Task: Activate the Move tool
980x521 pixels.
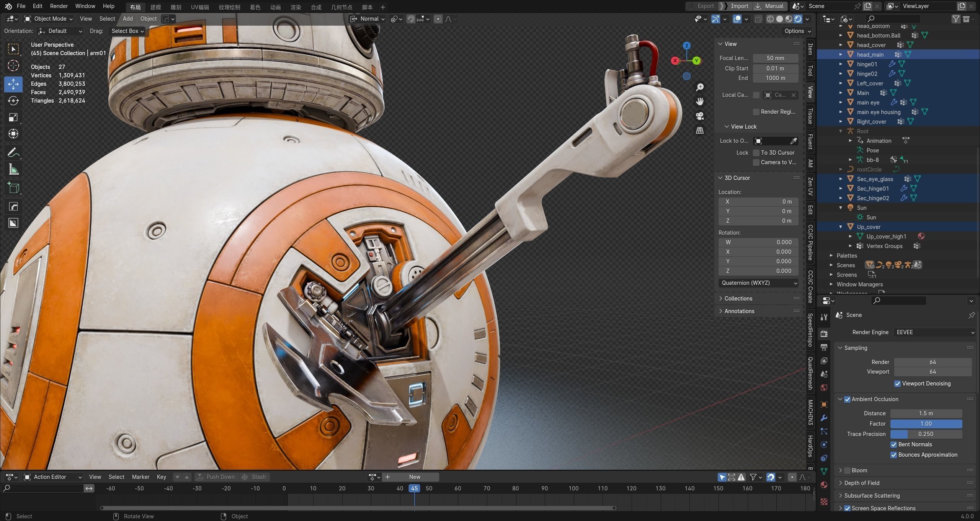Action: (x=13, y=84)
